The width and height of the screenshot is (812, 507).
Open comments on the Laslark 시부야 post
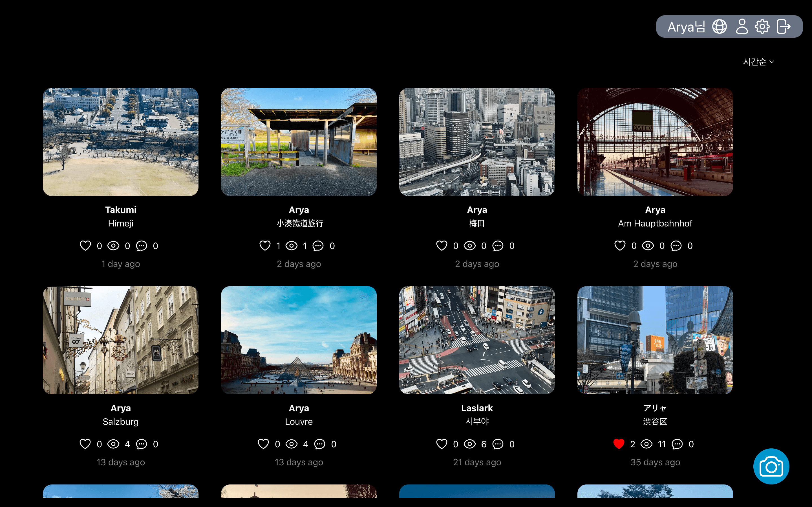pyautogui.click(x=498, y=444)
